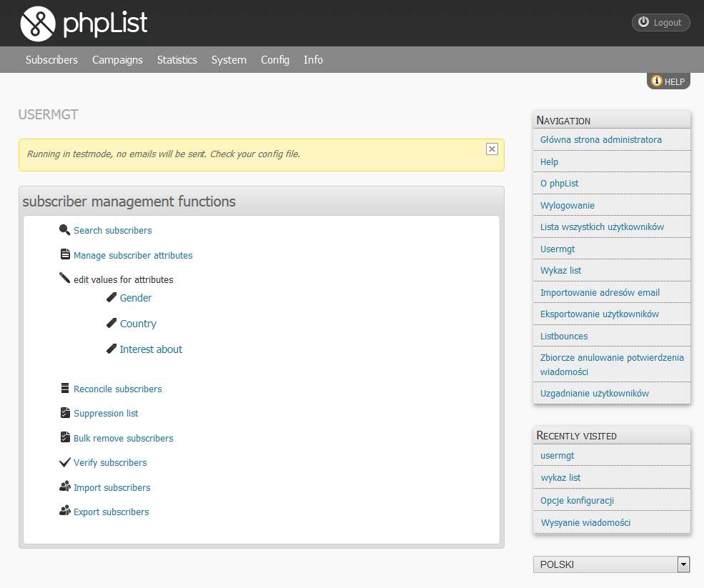
Task: Dismiss the testmode warning message
Action: click(x=492, y=149)
